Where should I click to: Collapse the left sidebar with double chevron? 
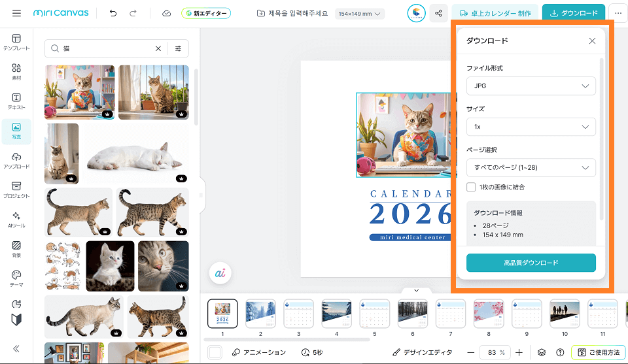point(16,349)
